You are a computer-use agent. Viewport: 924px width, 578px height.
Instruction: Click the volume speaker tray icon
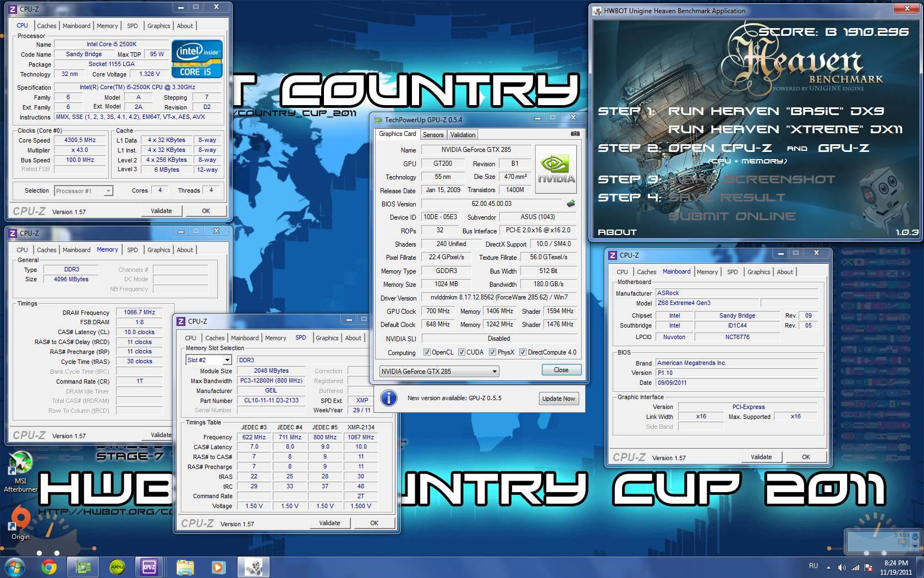point(842,567)
